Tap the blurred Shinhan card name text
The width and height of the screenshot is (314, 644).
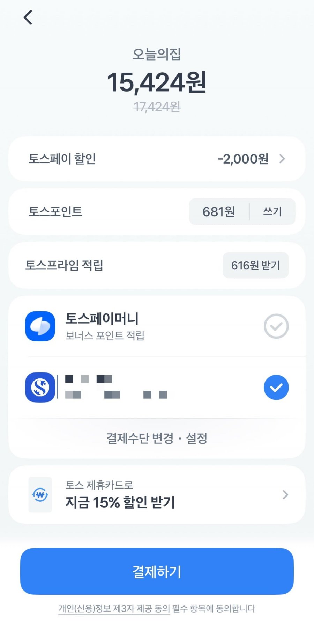116,387
